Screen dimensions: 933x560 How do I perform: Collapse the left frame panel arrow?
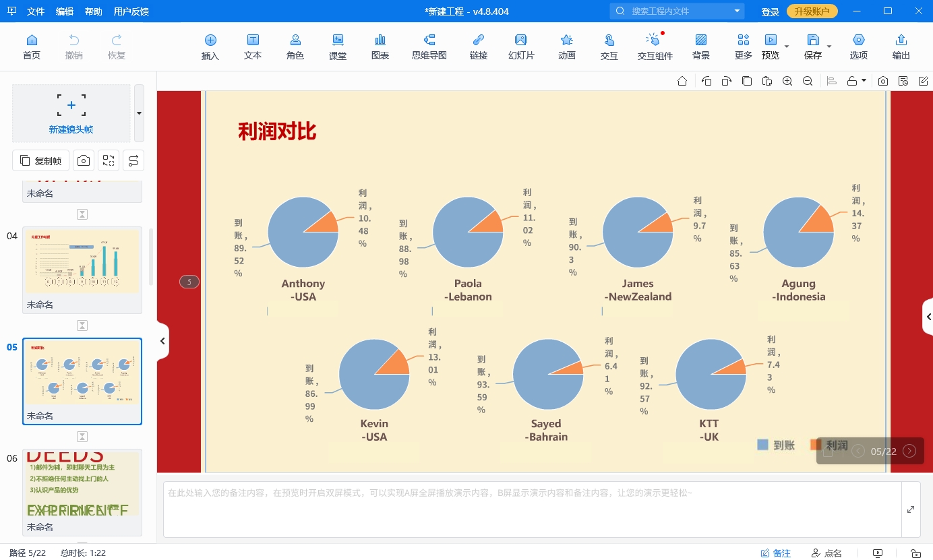[x=162, y=341]
